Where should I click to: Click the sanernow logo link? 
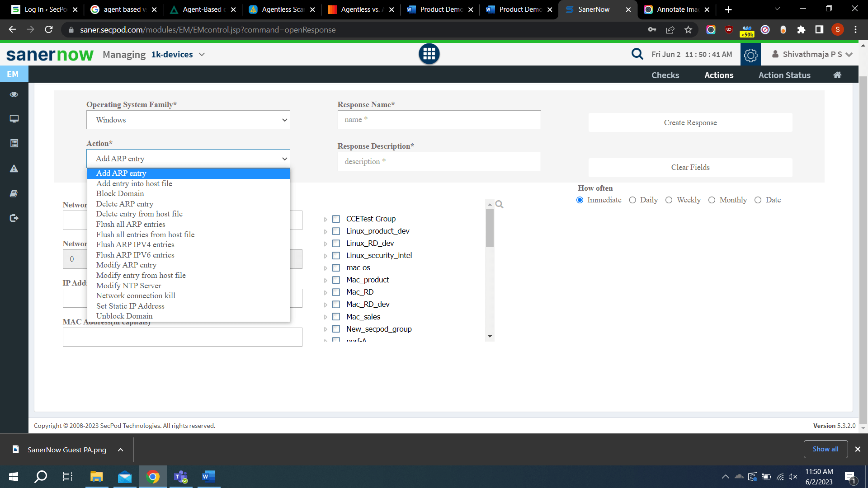(x=50, y=54)
